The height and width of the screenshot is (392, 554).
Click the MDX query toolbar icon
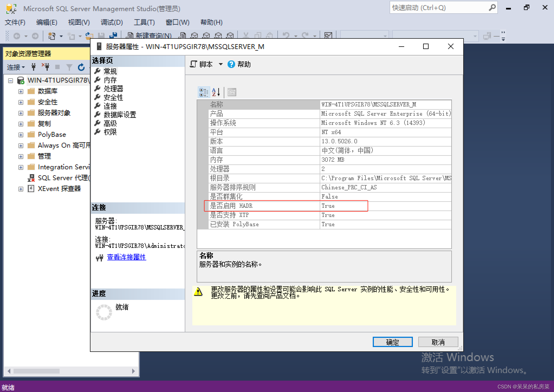[194, 36]
